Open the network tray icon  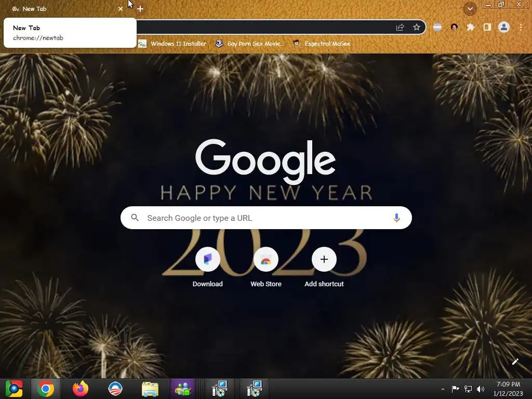pos(468,389)
